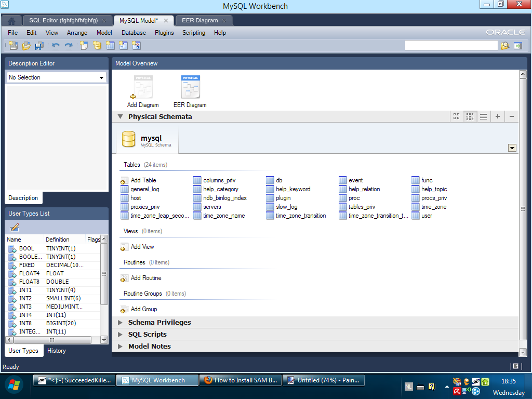Click the Add new routine toolbar icon
This screenshot has width=532, height=399.
(x=137, y=46)
